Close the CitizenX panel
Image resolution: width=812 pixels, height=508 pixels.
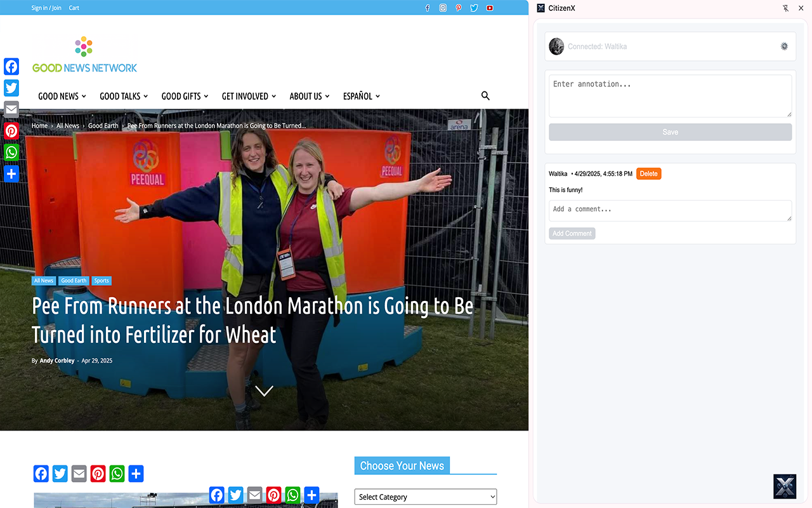801,8
